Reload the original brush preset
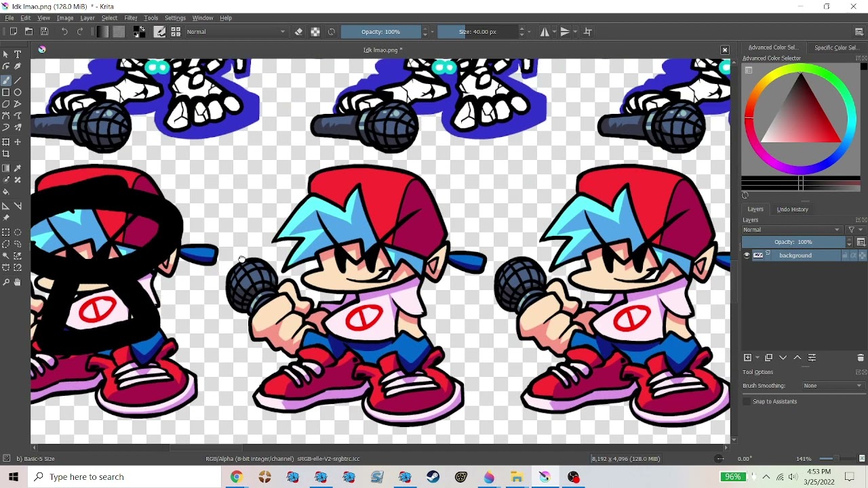 (332, 32)
